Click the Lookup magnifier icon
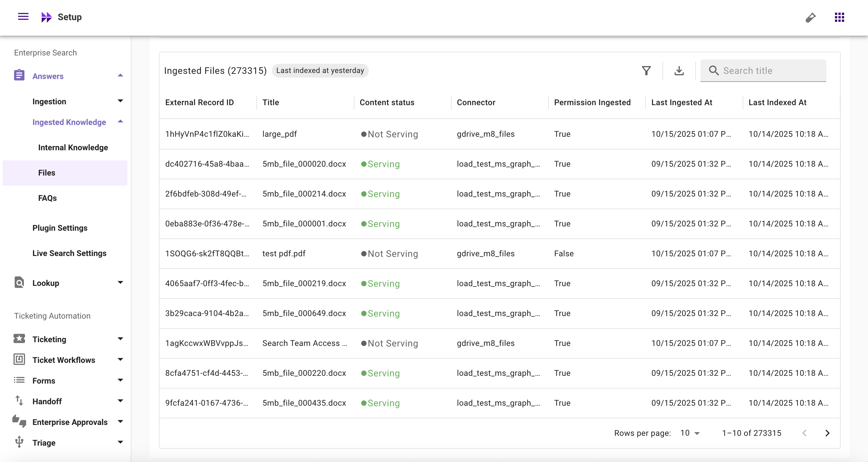 tap(19, 282)
